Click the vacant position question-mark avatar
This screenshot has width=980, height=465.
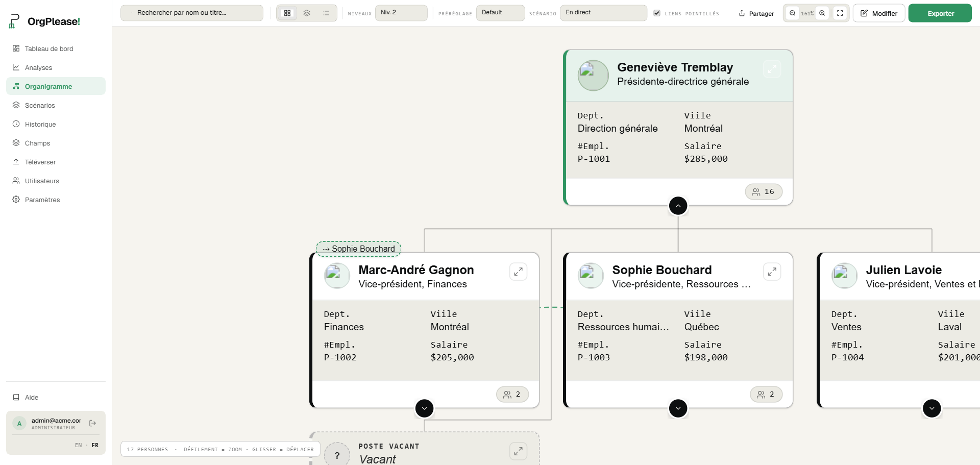337,454
